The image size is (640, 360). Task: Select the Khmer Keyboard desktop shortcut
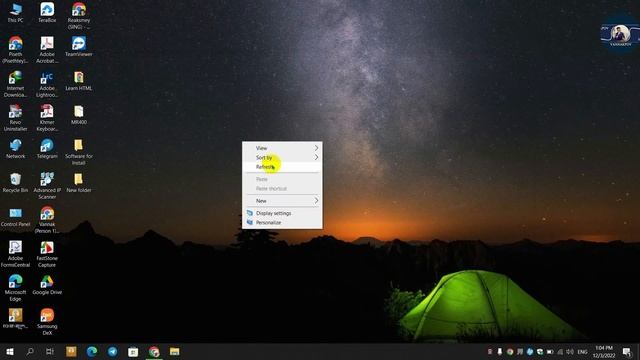[47, 118]
